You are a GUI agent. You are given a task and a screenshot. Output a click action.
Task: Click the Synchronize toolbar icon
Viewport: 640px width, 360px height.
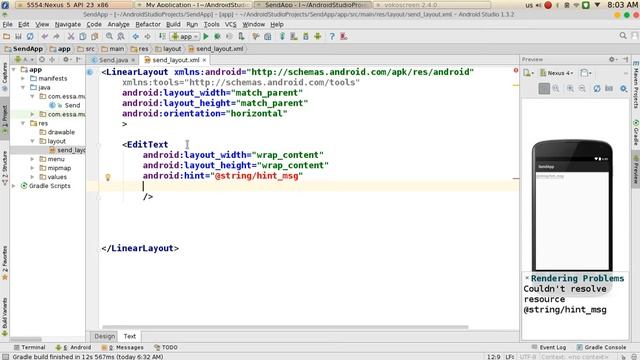30,36
